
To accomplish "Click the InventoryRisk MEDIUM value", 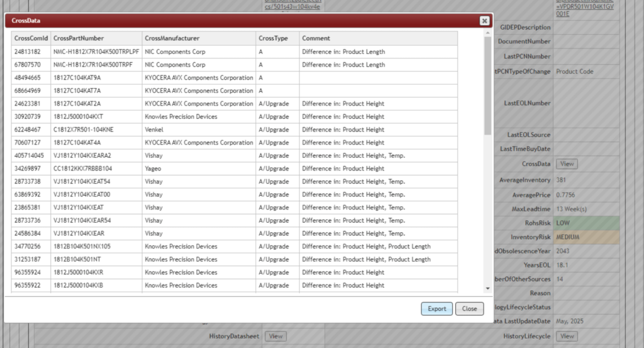I will (x=586, y=237).
